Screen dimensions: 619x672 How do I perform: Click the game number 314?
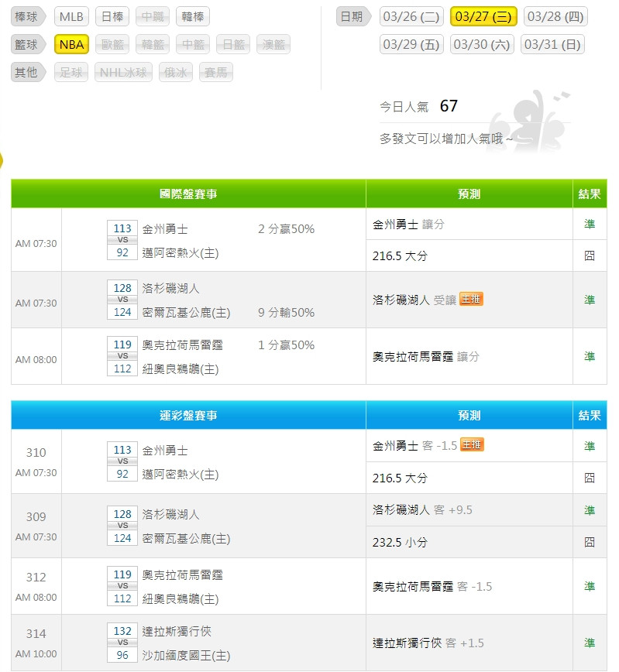(x=36, y=634)
